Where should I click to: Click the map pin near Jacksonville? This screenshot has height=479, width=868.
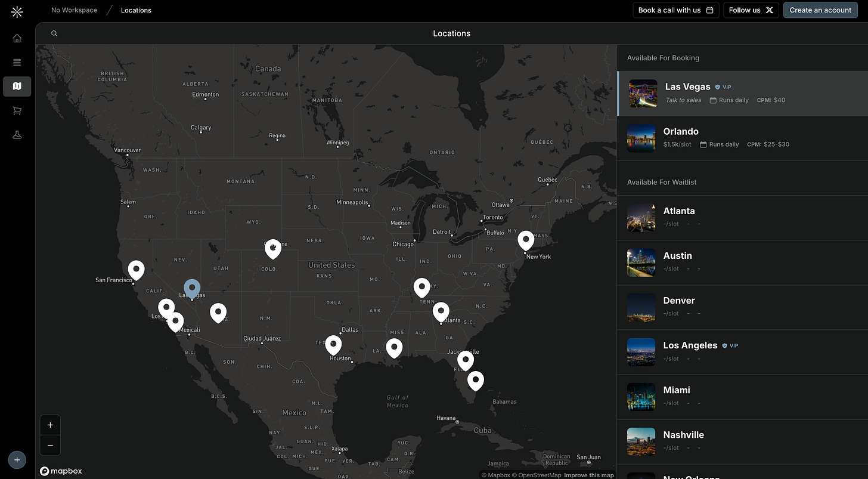coord(466,361)
